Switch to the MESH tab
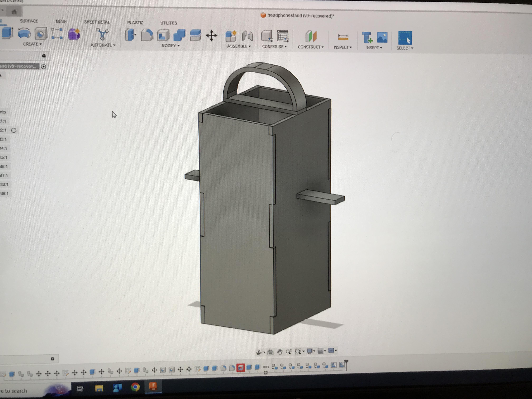Viewport: 532px width, 399px height. click(x=61, y=21)
